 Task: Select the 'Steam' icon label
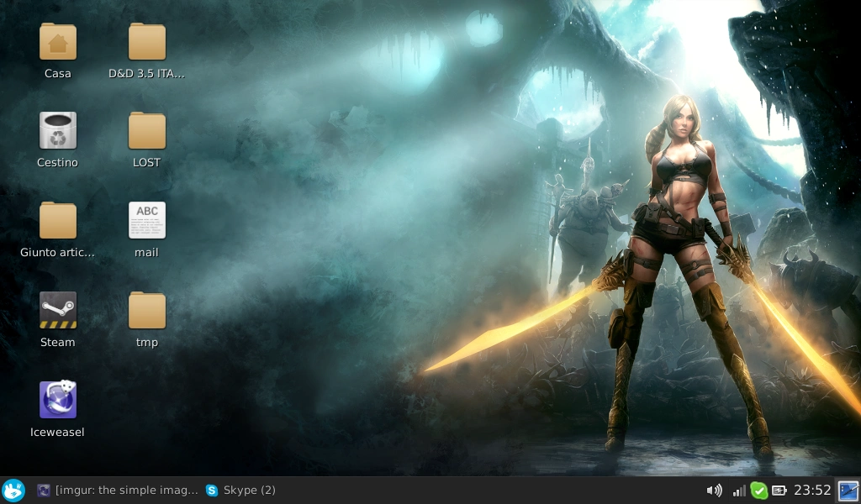pos(58,342)
